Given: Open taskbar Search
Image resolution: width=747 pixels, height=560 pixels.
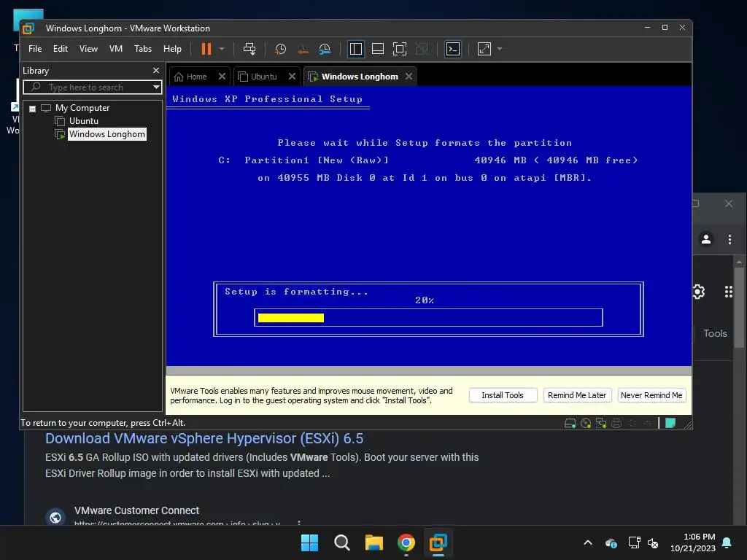Looking at the screenshot, I should (x=341, y=542).
